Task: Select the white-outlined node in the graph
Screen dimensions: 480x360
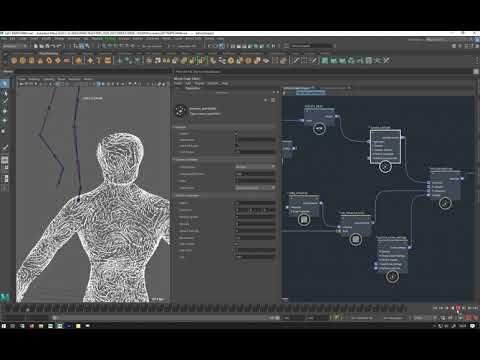Action: pos(385,147)
